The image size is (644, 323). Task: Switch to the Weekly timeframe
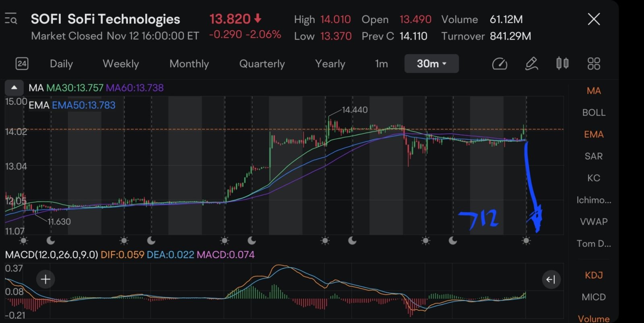pyautogui.click(x=121, y=64)
